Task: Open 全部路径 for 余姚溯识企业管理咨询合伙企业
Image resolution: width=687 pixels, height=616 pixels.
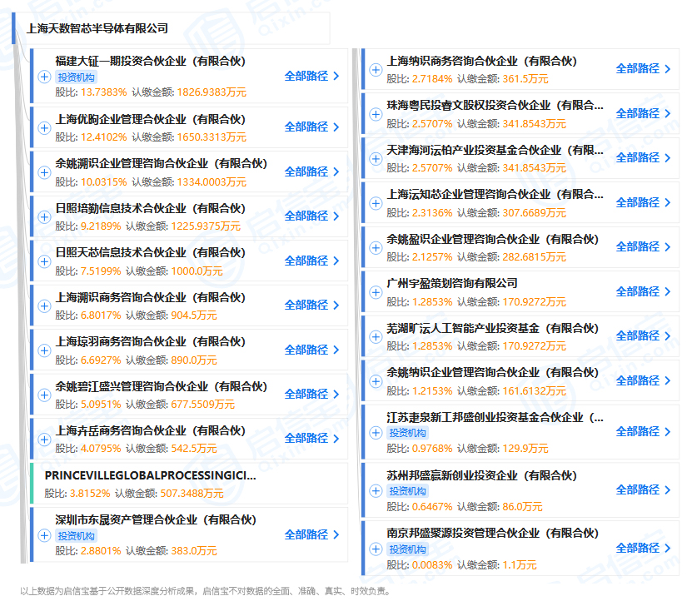Action: [311, 171]
